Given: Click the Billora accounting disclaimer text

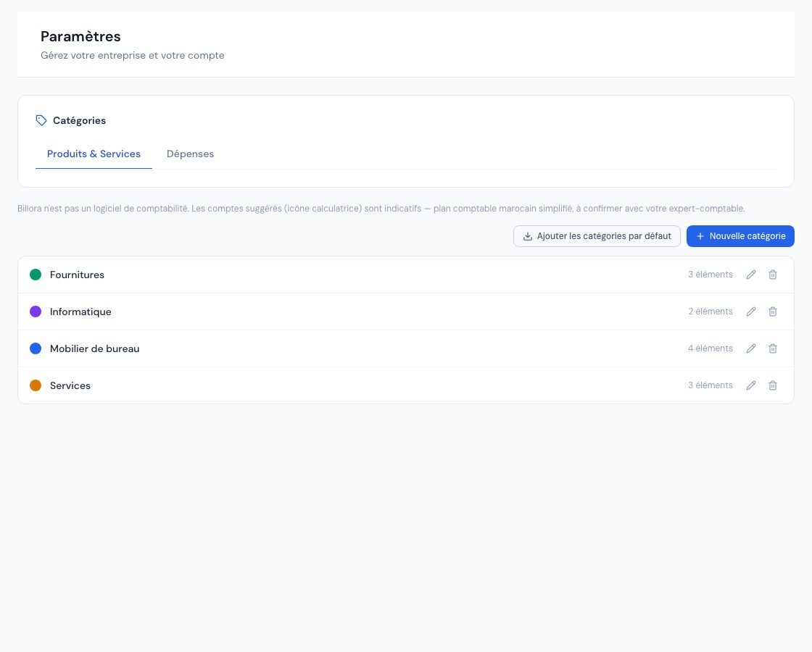Looking at the screenshot, I should tap(381, 209).
